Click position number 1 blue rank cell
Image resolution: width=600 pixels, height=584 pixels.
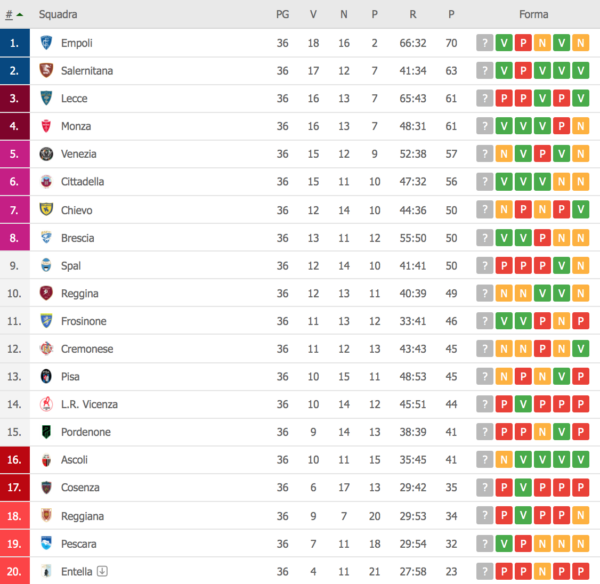pyautogui.click(x=14, y=43)
